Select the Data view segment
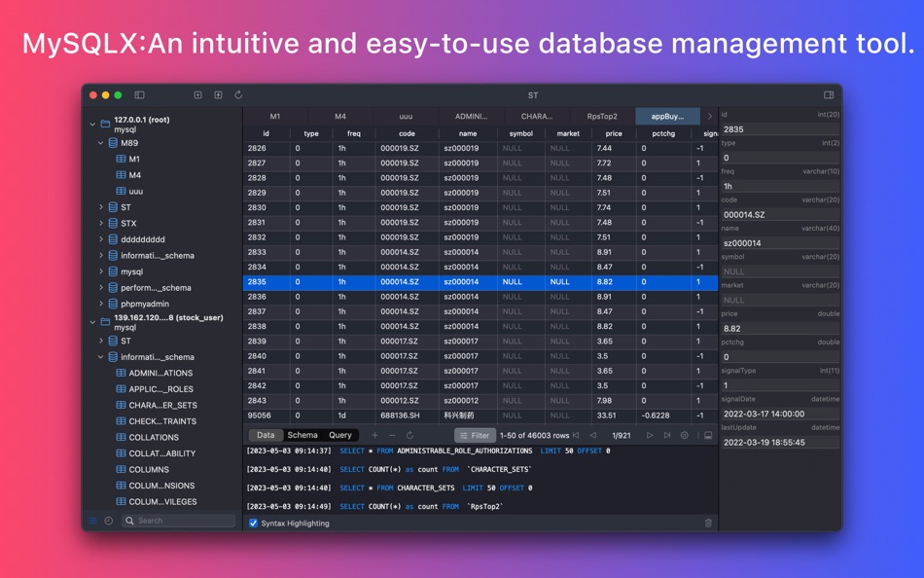Viewport: 924px width, 578px height. pyautogui.click(x=266, y=435)
